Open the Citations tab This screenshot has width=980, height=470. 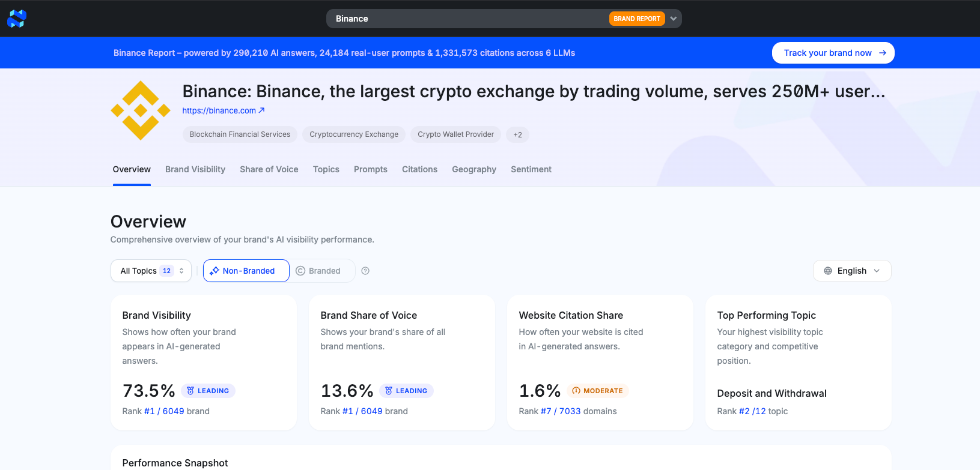[x=419, y=169]
